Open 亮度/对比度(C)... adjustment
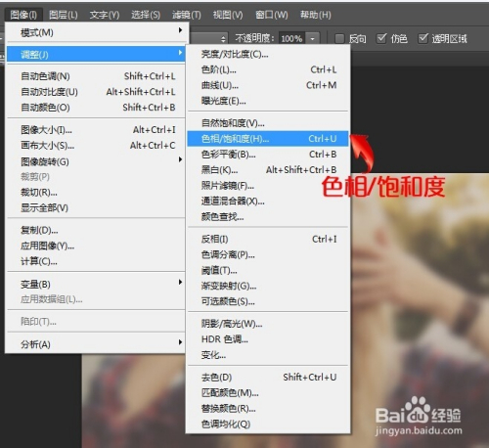Image resolution: width=489 pixels, height=448 pixels. point(268,54)
